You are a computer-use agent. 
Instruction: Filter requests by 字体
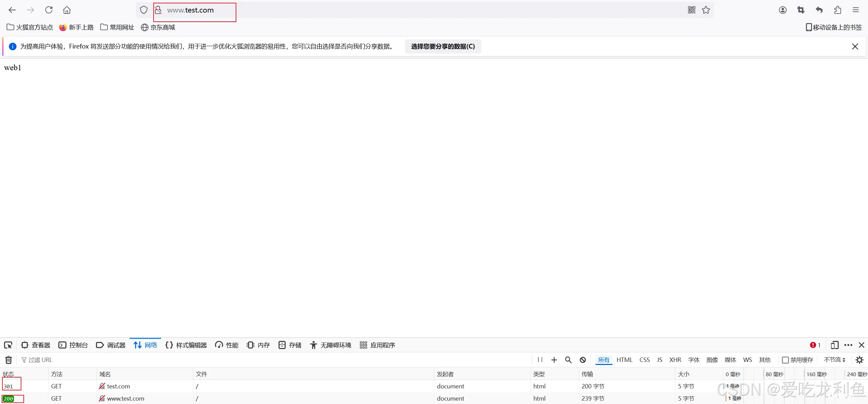tap(694, 360)
